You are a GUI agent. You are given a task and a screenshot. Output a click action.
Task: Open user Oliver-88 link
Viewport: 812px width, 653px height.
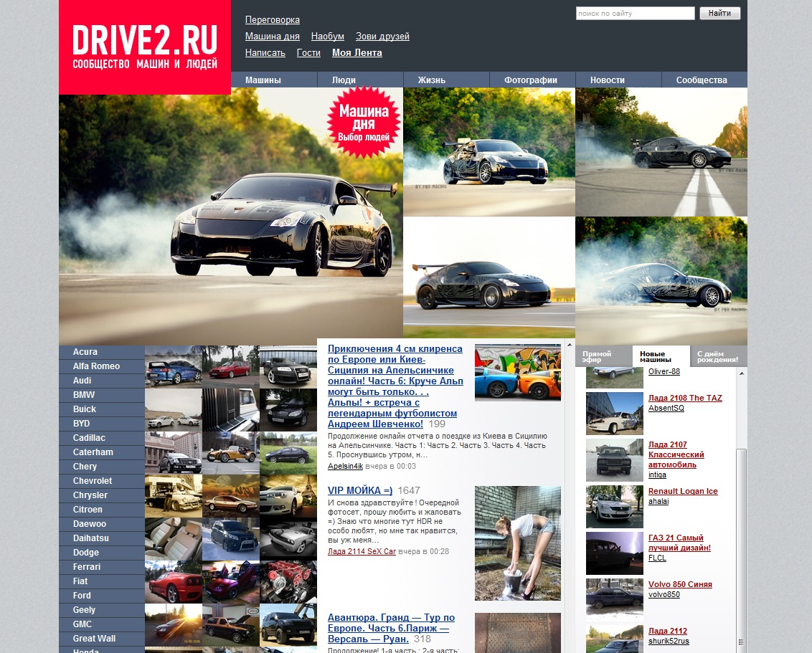click(x=664, y=371)
